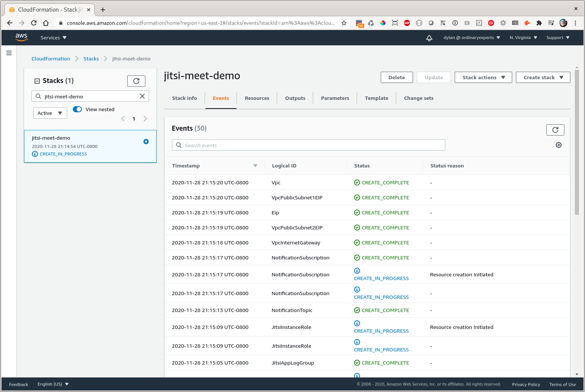Bookmark this page with star icon

(x=344, y=23)
